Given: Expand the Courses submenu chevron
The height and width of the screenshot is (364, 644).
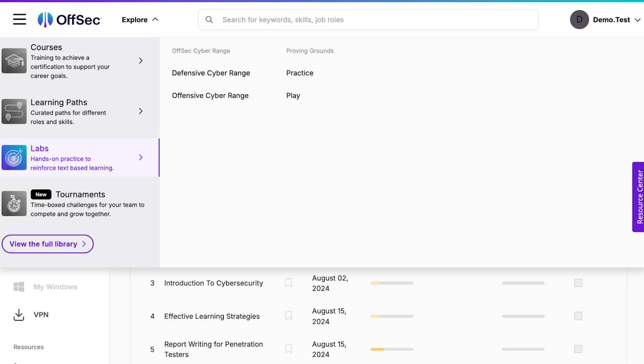Looking at the screenshot, I should [141, 61].
